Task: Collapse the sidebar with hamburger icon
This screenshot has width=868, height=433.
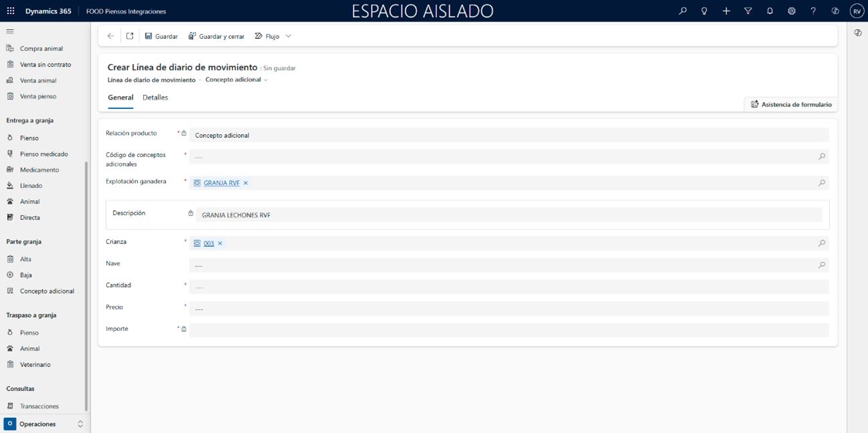Action: [x=10, y=31]
